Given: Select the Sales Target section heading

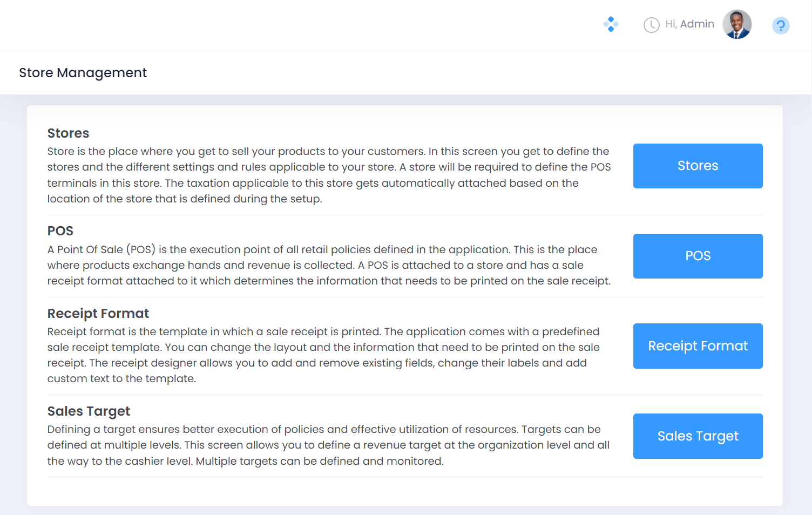Looking at the screenshot, I should [89, 411].
